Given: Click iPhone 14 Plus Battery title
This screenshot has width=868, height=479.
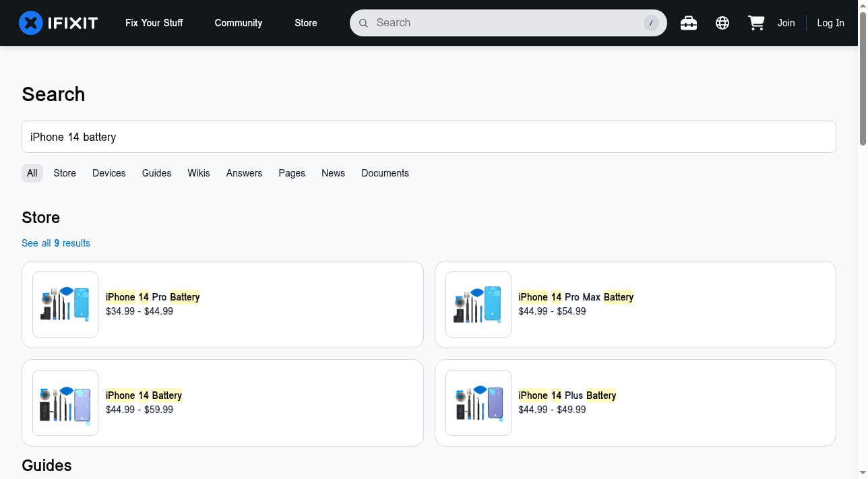Looking at the screenshot, I should [567, 395].
